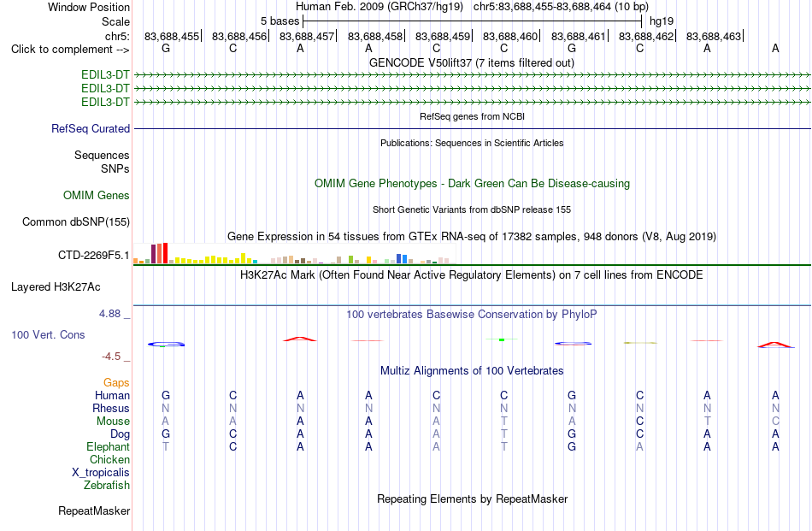Image resolution: width=812 pixels, height=531 pixels.
Task: Select the 'Zebrafish' species row label
Action: [x=107, y=486]
